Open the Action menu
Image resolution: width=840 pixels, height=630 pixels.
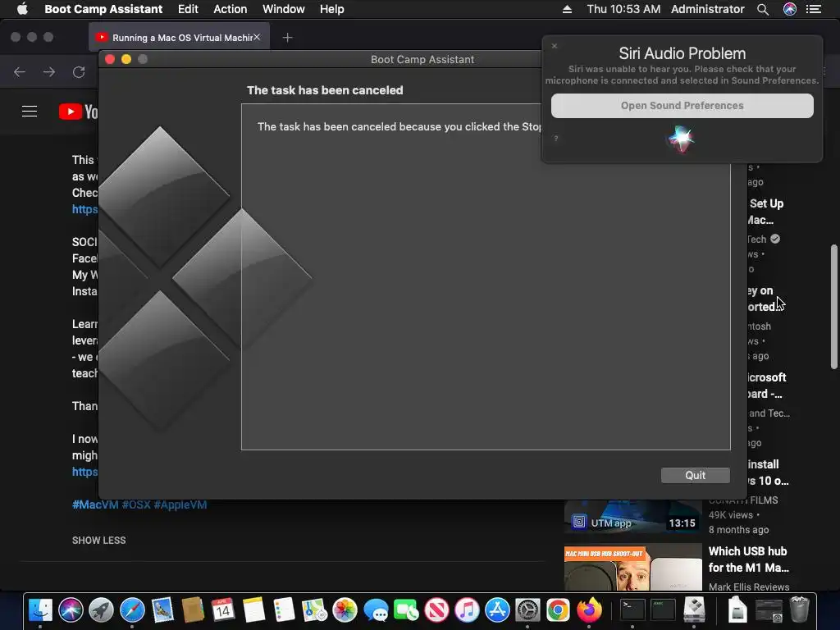point(231,9)
